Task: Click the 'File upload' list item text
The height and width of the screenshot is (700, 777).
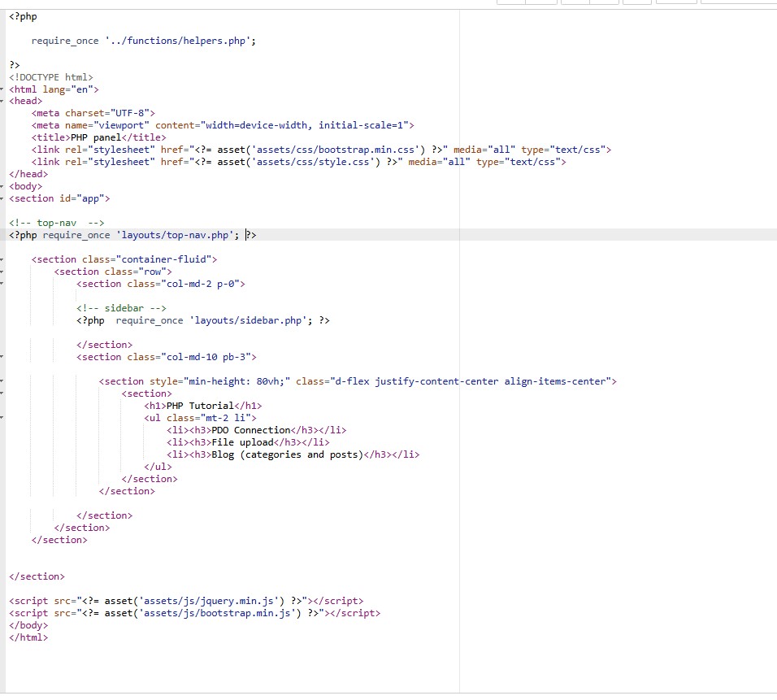Action: click(242, 443)
